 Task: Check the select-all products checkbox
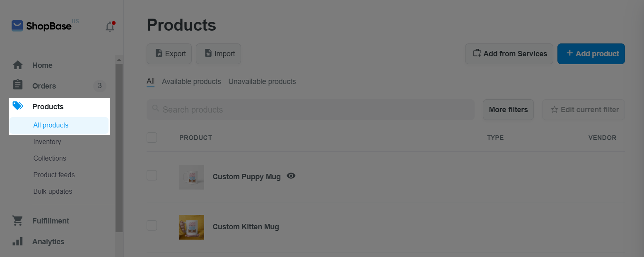click(152, 137)
